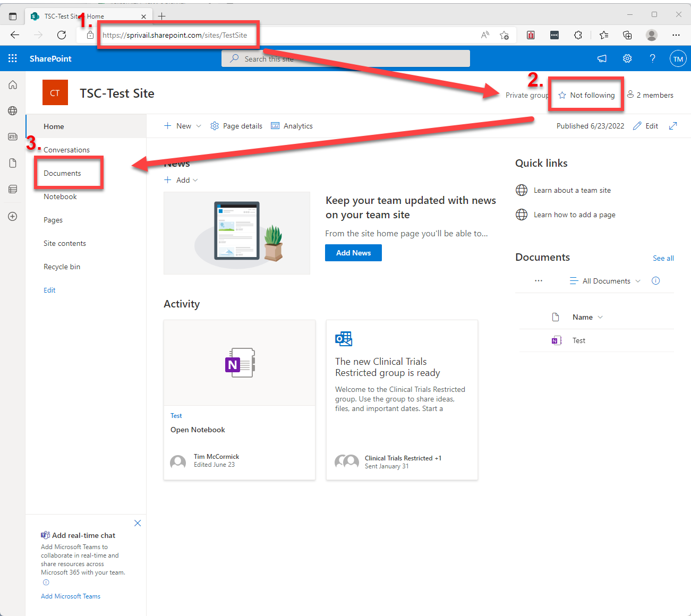Open Pages in the site navigation
691x616 pixels.
(53, 220)
